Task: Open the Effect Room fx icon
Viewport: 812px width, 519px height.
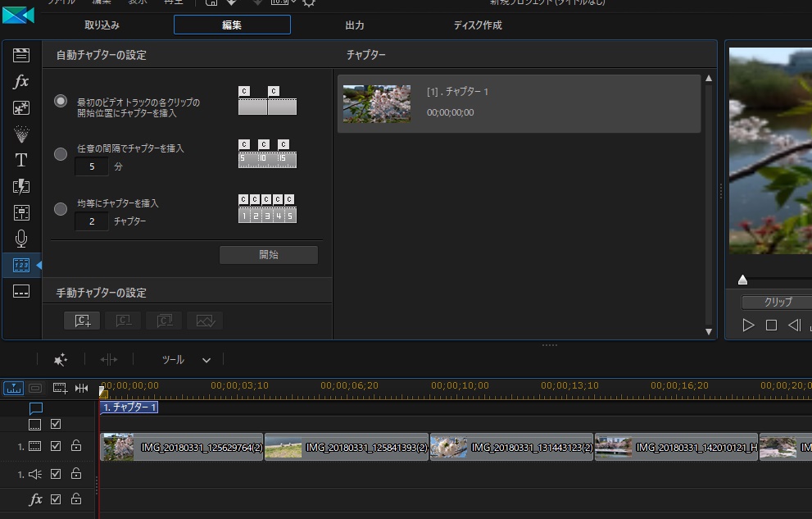Action: [x=21, y=82]
